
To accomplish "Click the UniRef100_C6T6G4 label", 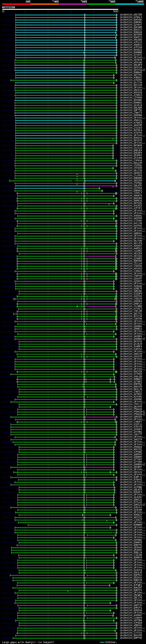I will [x=131, y=188].
